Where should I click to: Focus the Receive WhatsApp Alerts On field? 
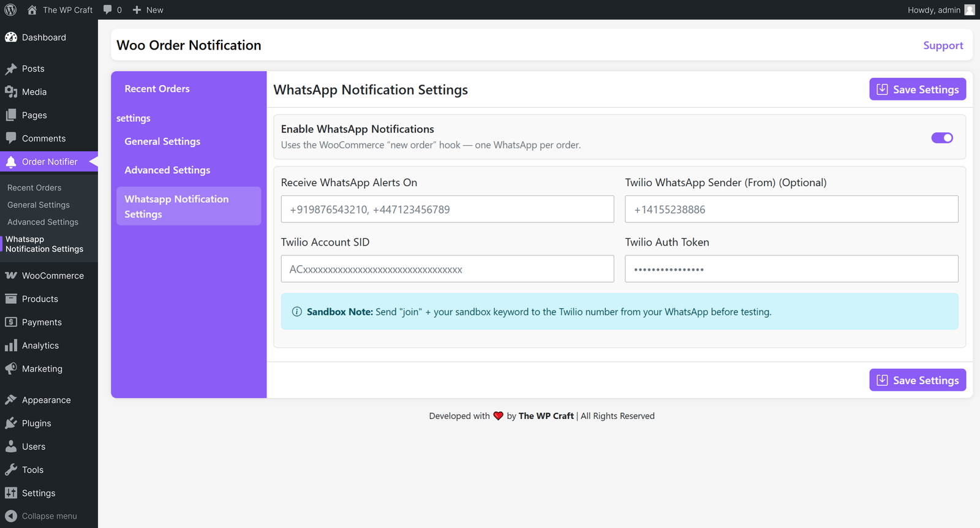point(448,209)
